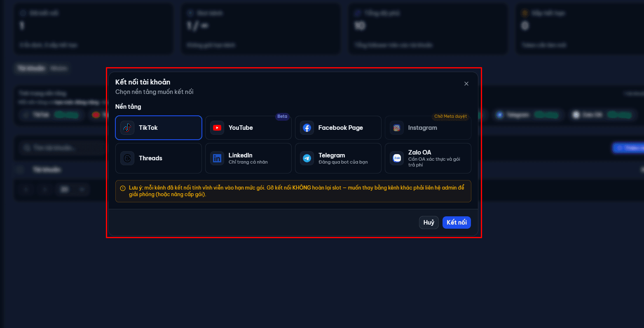
Task: Click the orange Lưu ý warning text
Action: (x=297, y=191)
